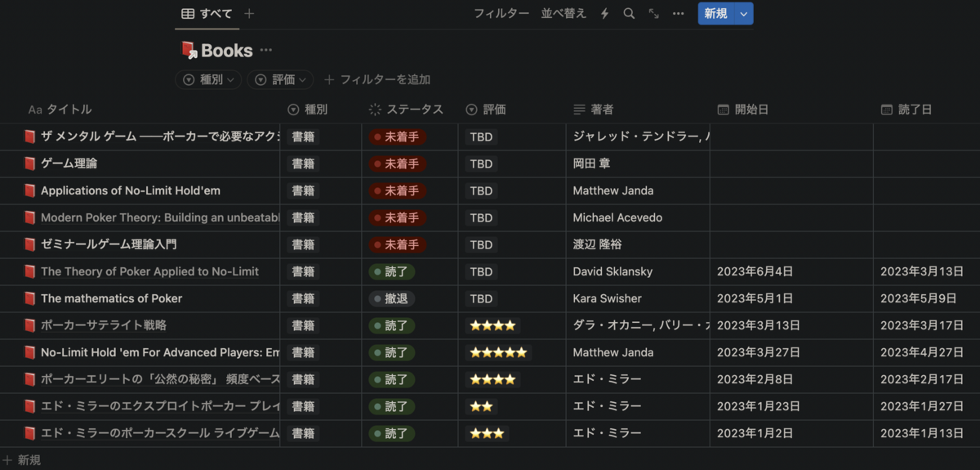980x470 pixels.
Task: Open the フィルター menu
Action: click(501, 14)
